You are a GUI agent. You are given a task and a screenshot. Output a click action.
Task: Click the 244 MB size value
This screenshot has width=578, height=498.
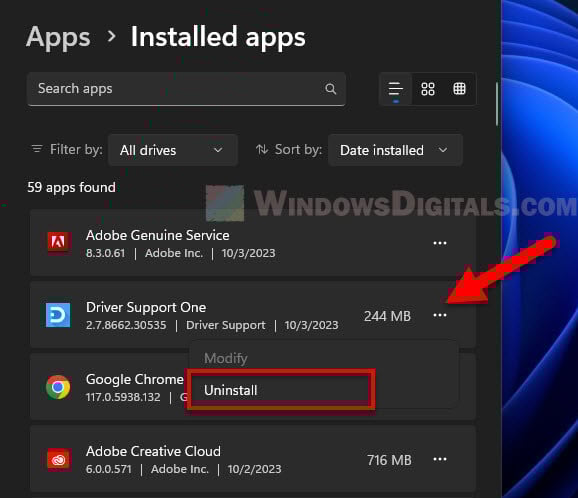point(387,316)
